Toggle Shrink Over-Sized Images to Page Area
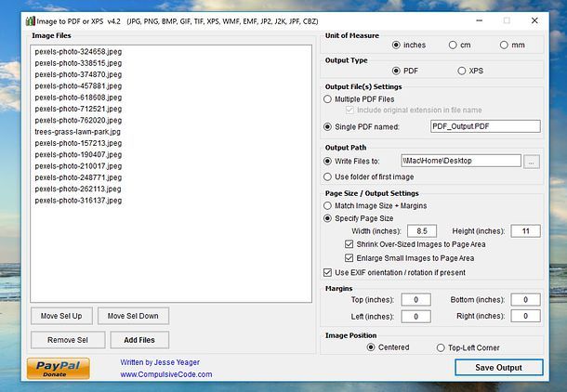 [x=349, y=244]
